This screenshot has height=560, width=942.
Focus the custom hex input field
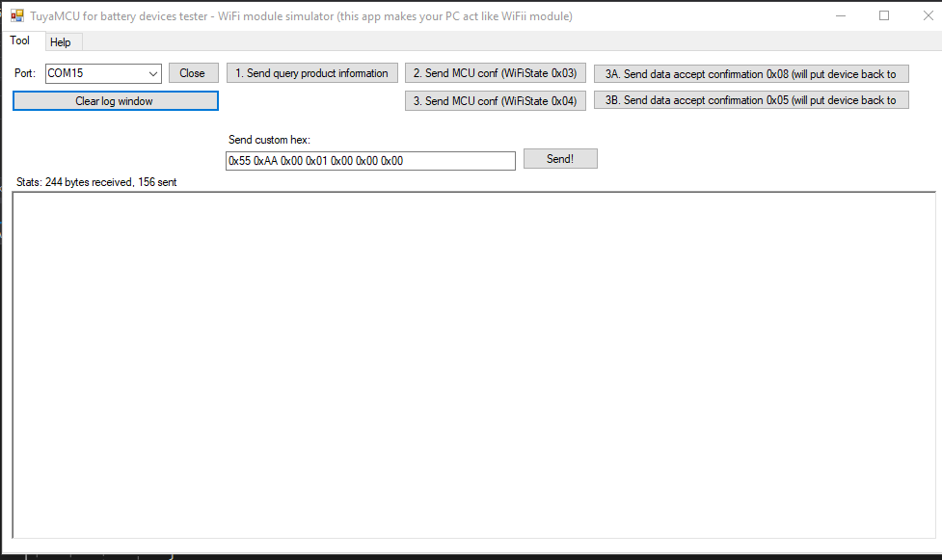(370, 161)
